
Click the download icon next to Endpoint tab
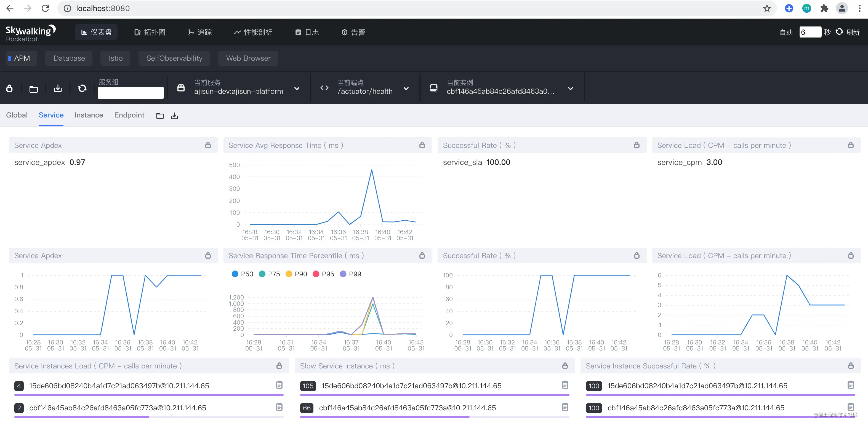pos(174,116)
